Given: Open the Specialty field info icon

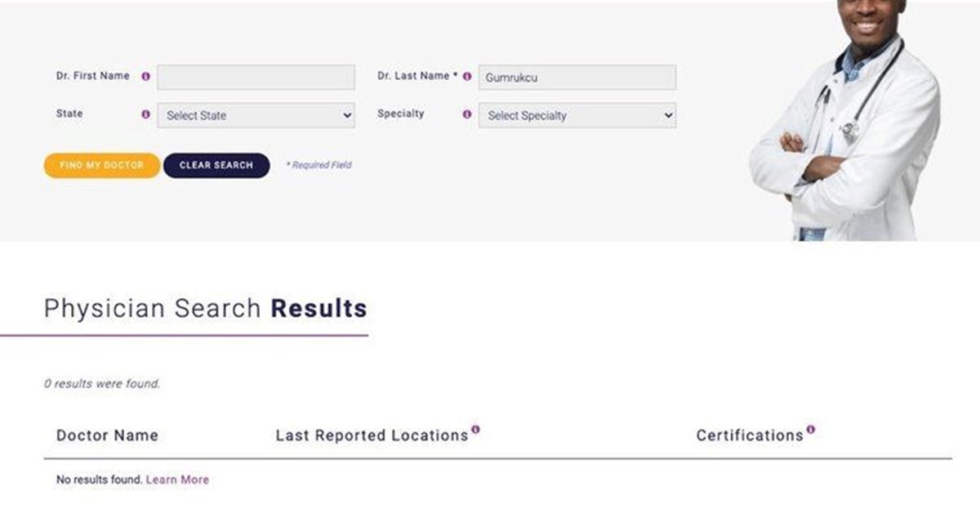Looking at the screenshot, I should 467,114.
